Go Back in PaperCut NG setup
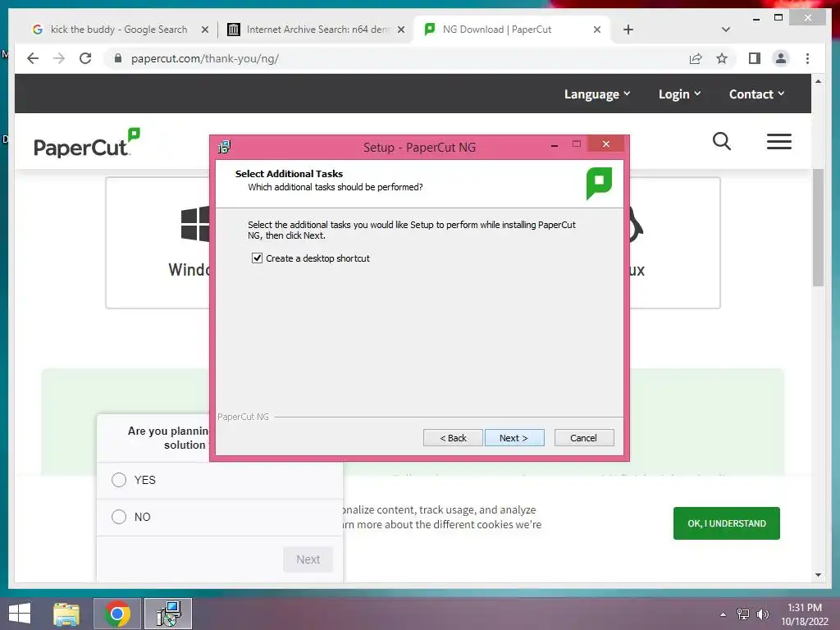Screen dimensions: 840x630 coord(453,438)
